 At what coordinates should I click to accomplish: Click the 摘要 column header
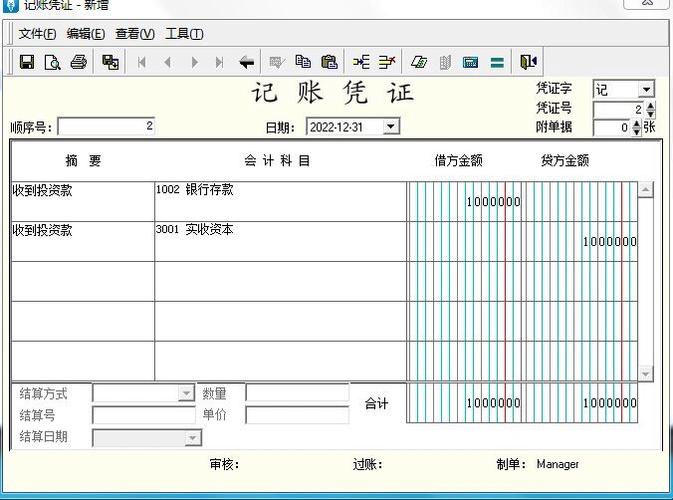tap(83, 161)
